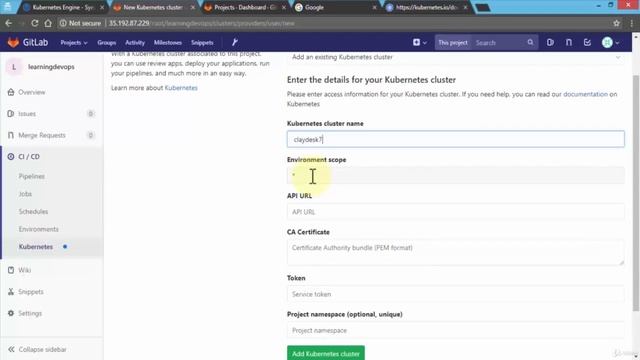Open Pipelines under CI / CD
Screen dimensions: 640x360
coord(31,176)
